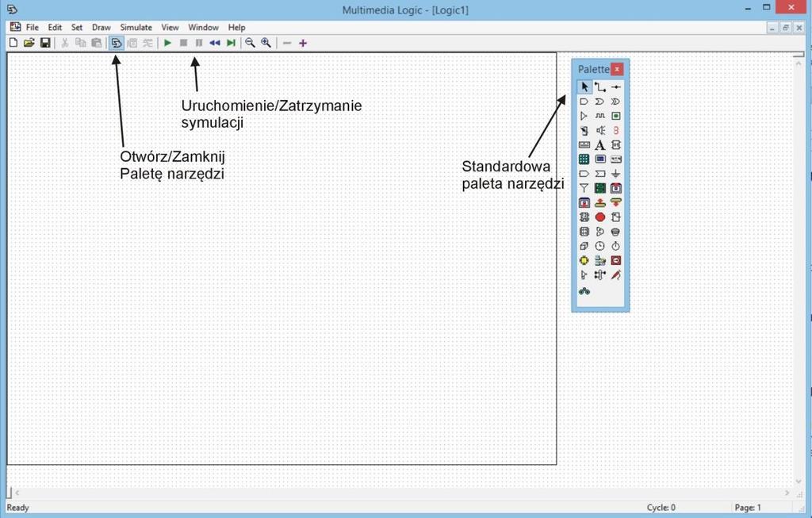Close the Palette window
Image resolution: width=812 pixels, height=518 pixels.
(x=617, y=69)
